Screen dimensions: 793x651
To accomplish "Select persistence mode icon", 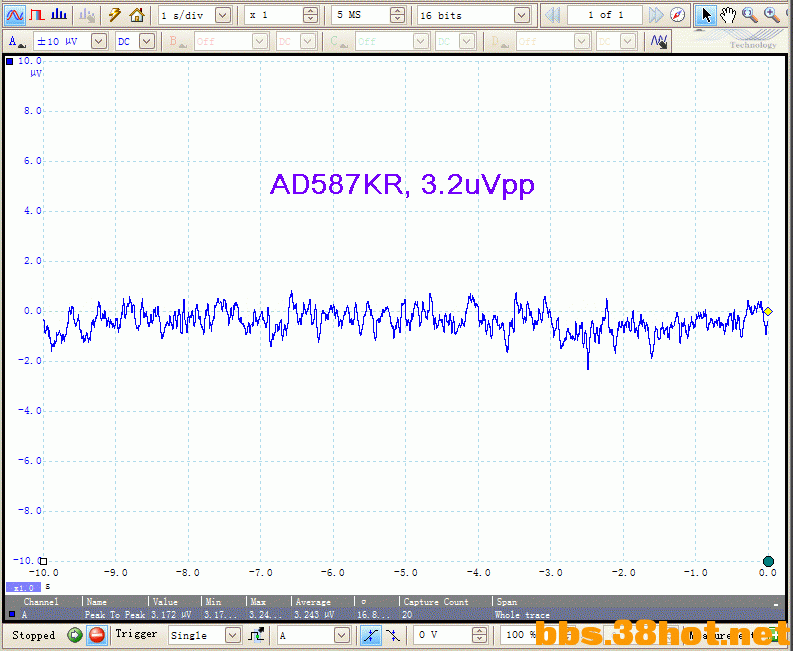I will [x=37, y=15].
